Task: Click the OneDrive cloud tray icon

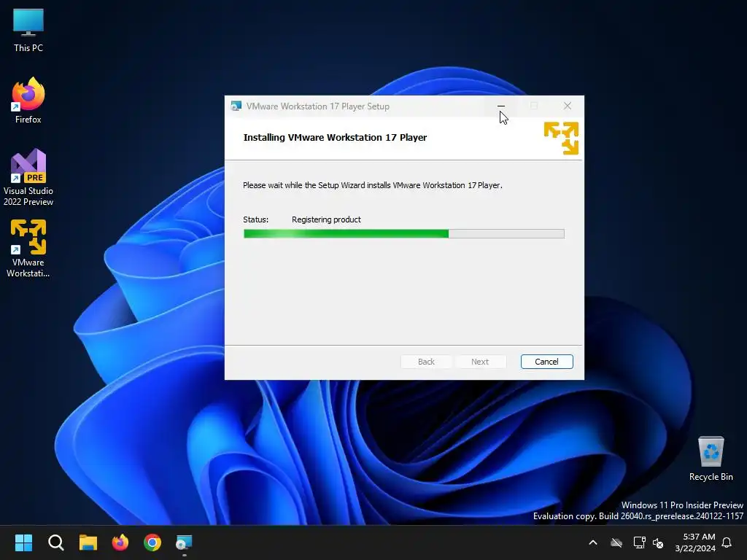Action: pyautogui.click(x=616, y=542)
